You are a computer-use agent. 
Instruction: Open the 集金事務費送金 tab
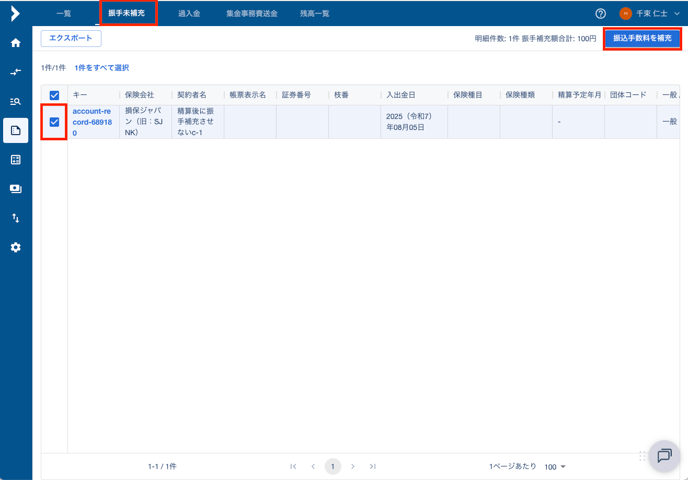[251, 14]
